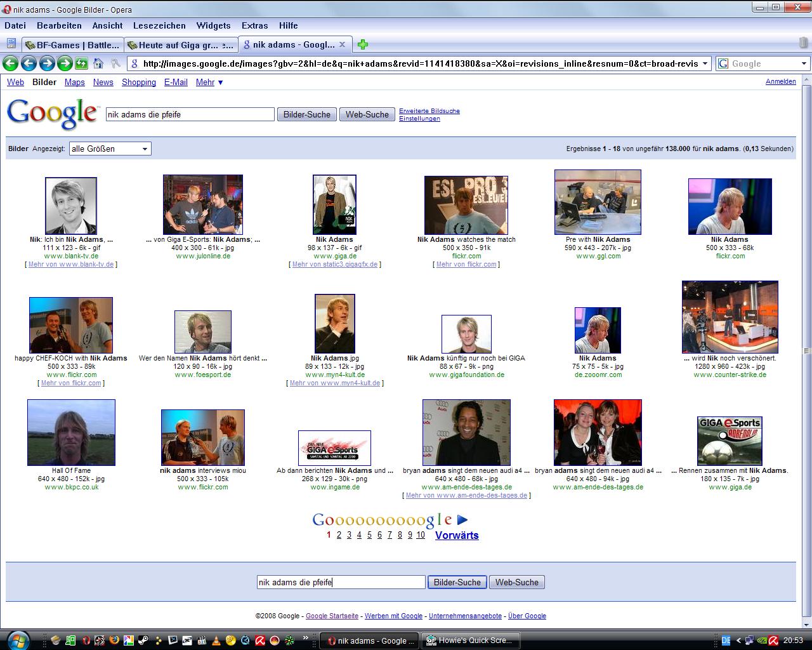Launch Opera from the quick launch bar
This screenshot has width=812, height=650.
[x=86, y=640]
